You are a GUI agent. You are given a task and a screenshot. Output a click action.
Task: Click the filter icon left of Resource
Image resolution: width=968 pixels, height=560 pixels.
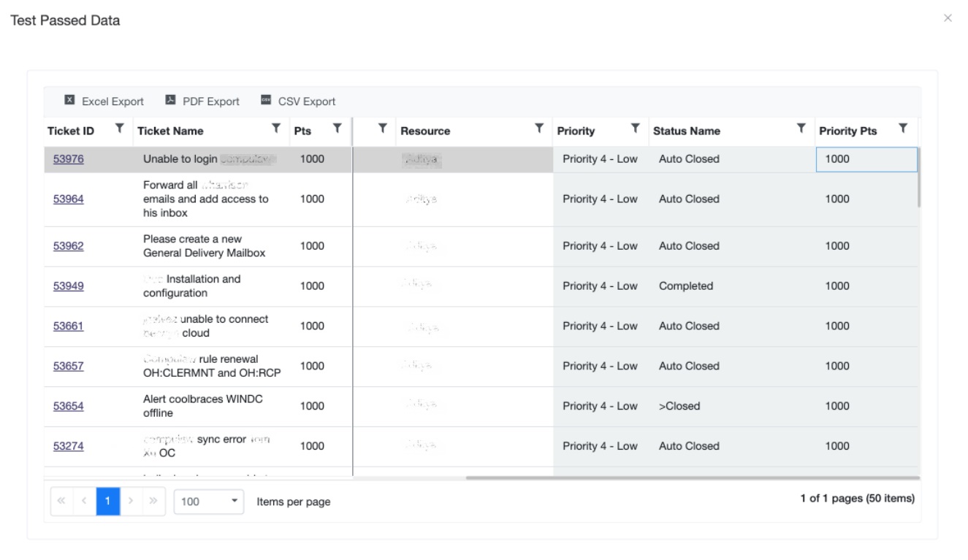(382, 129)
